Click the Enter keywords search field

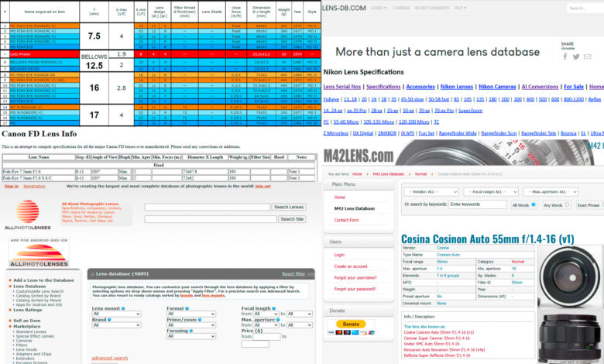tap(478, 204)
